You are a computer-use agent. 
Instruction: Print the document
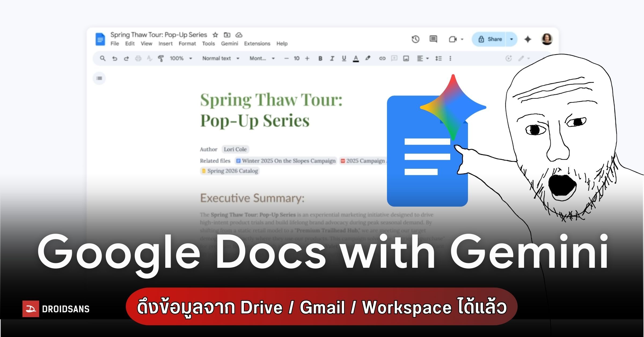(x=138, y=58)
